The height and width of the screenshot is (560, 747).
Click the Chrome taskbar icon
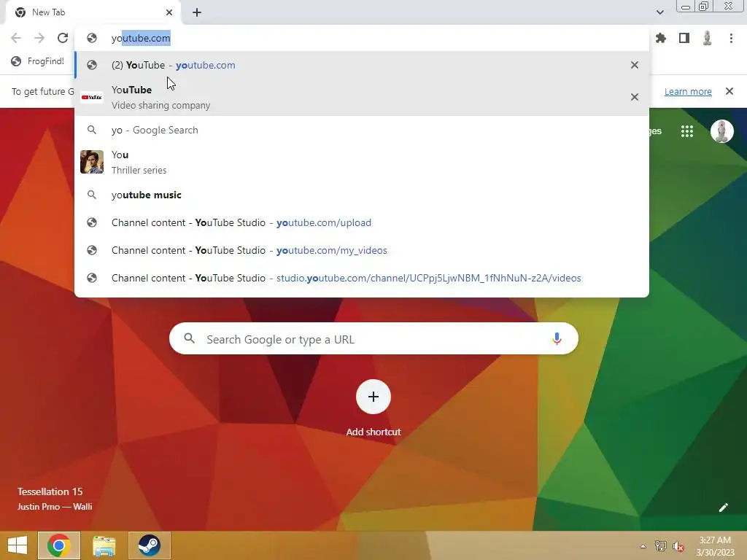(59, 545)
